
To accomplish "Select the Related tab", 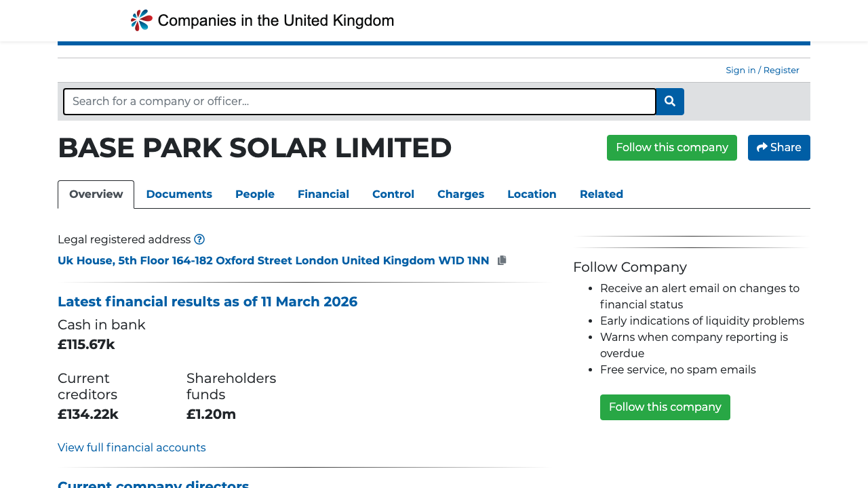I will [601, 195].
